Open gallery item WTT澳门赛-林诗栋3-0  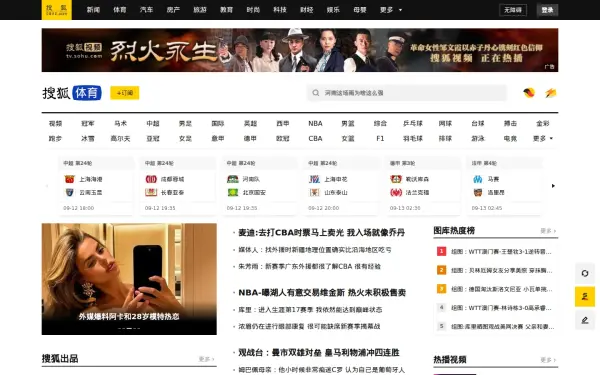tap(501, 308)
